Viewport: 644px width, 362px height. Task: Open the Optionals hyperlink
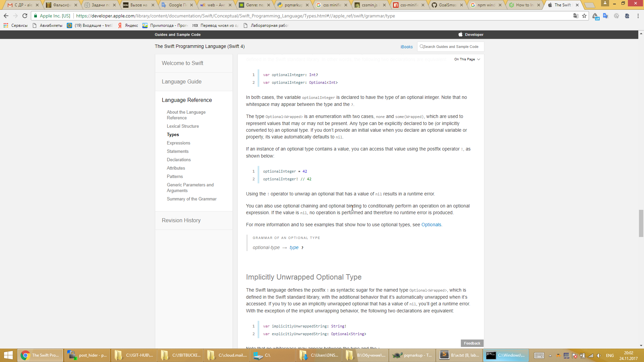coord(431,225)
